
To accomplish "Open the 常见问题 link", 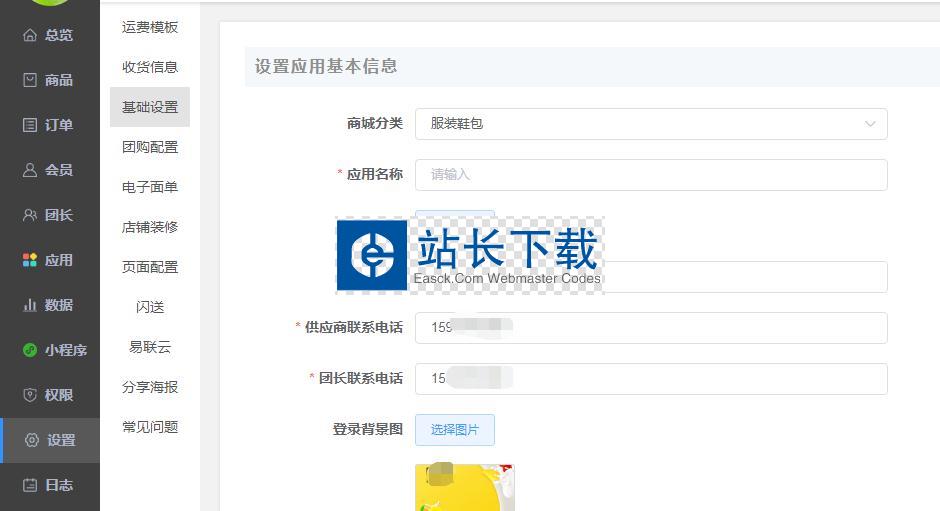I will coord(150,427).
